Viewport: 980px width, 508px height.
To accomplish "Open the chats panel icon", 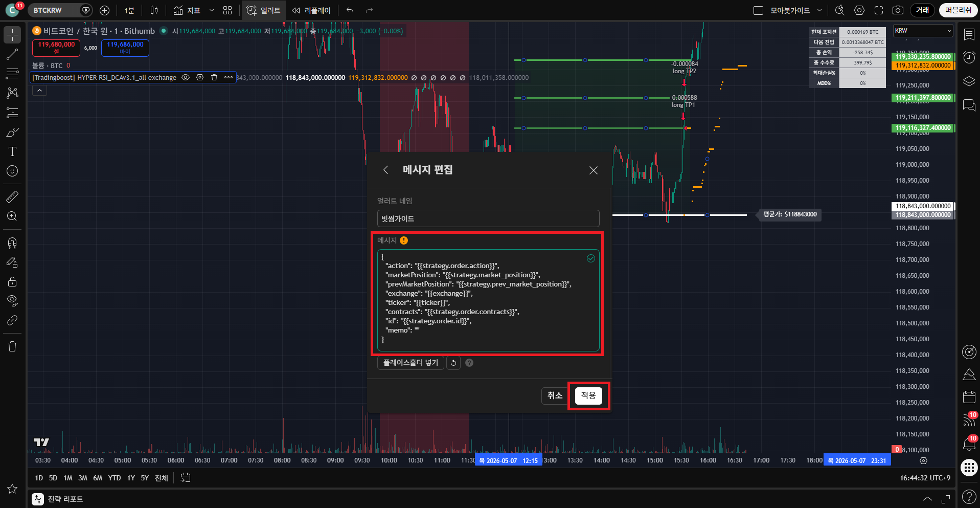I will tap(969, 105).
